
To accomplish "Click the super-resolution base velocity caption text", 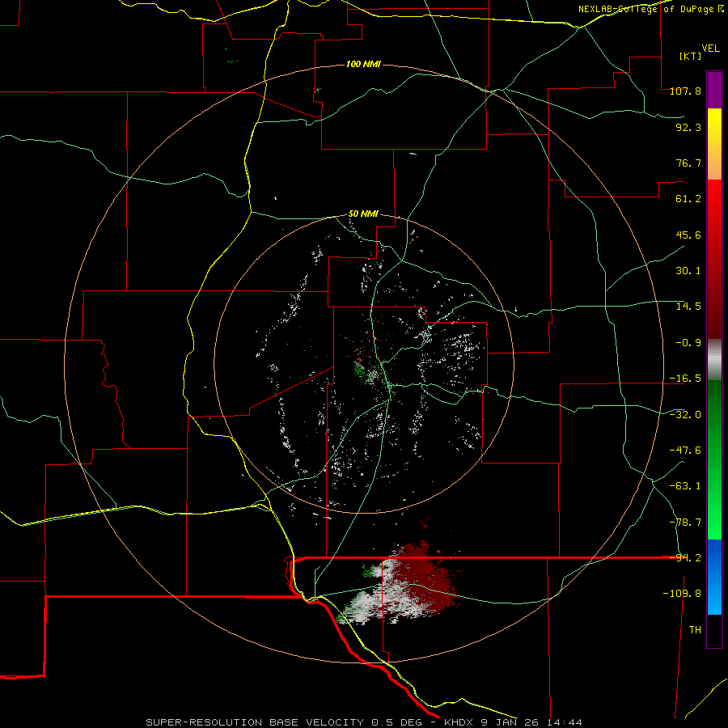I will [x=363, y=722].
